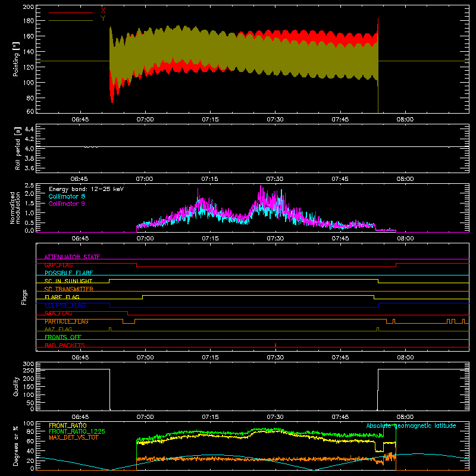
Task: Click the Energy band: 12-25 keV label
Action: coord(86,189)
